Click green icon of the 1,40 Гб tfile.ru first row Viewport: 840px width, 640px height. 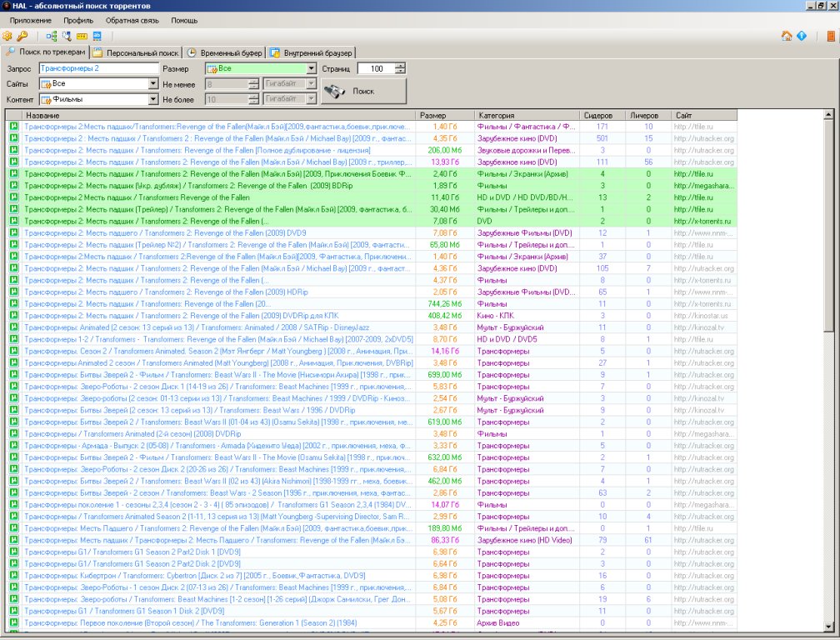click(x=14, y=127)
